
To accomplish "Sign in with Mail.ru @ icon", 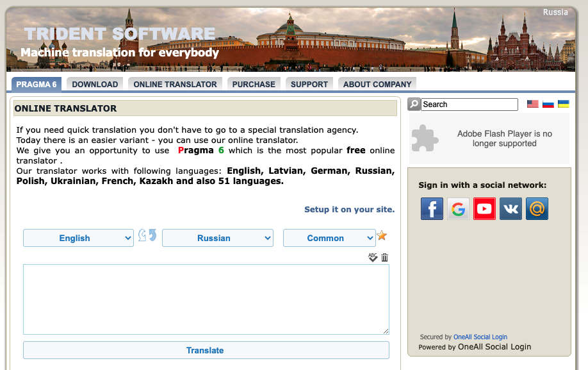I will [537, 208].
